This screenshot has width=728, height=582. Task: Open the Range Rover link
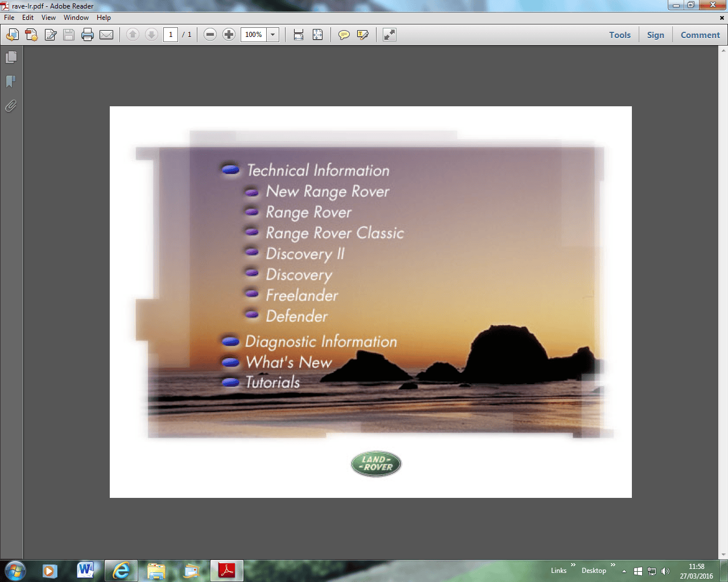(x=309, y=213)
